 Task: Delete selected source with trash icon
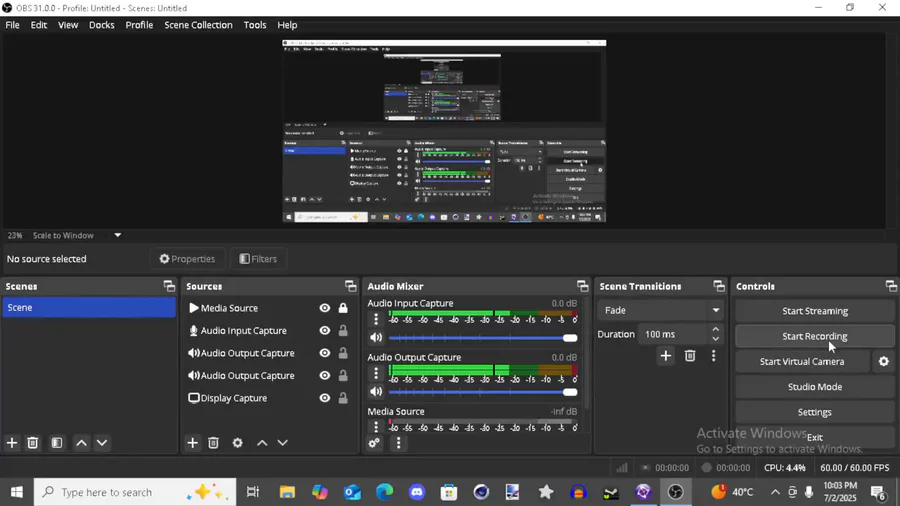click(214, 443)
